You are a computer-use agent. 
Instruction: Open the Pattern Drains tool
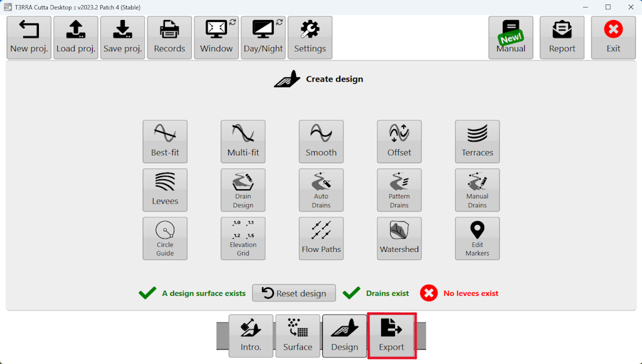(x=399, y=190)
